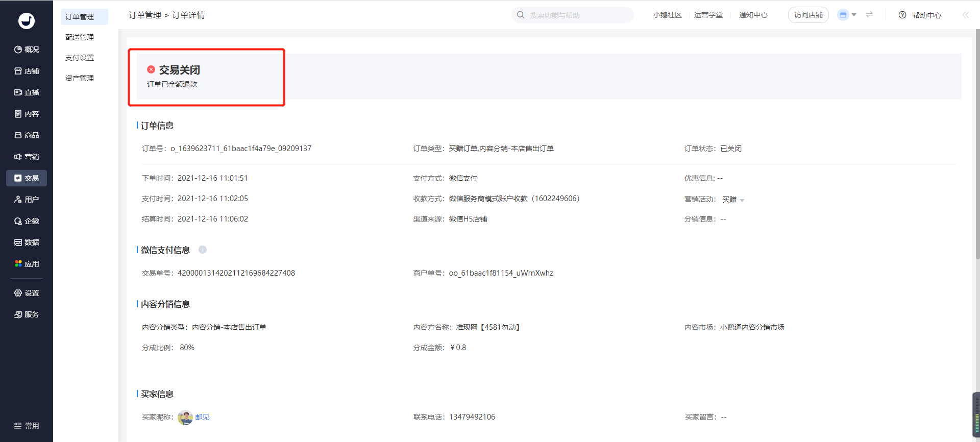Select 交易 transactions in the sidebar
980x442 pixels.
tap(27, 178)
